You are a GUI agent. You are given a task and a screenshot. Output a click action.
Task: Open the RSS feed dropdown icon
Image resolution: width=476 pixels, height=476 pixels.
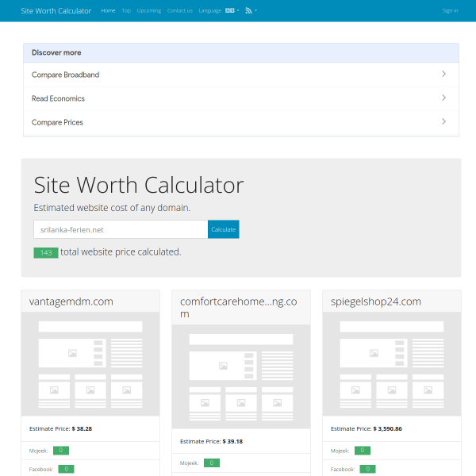coord(248,10)
